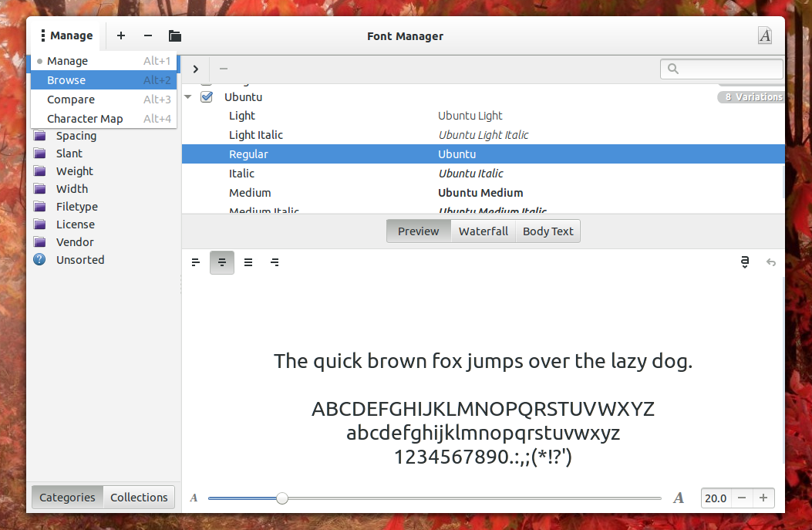Align preview text left
Screen dimensions: 812x530
click(x=196, y=262)
